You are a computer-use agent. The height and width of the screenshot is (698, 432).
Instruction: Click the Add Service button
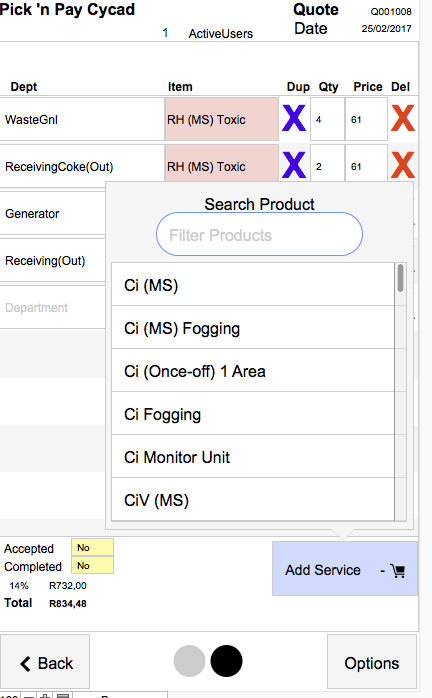[345, 568]
